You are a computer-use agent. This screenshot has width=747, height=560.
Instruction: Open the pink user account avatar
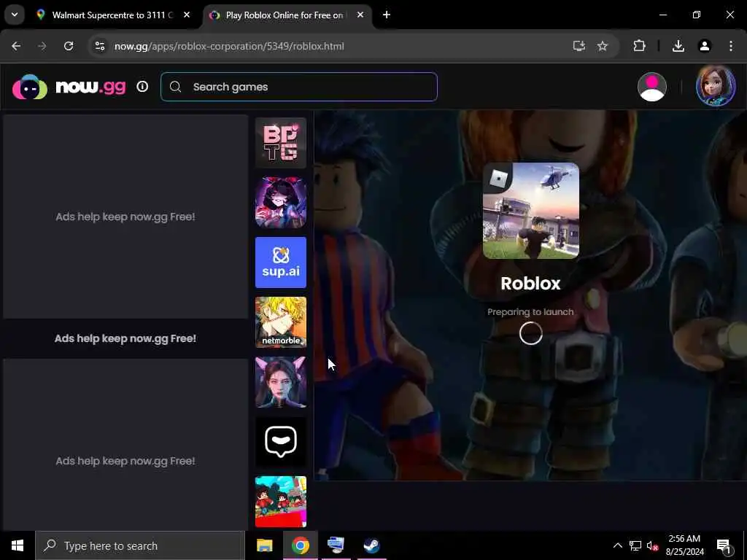[x=651, y=87]
